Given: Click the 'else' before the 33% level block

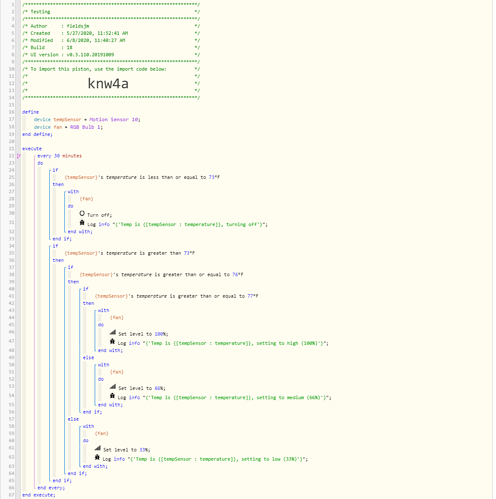Looking at the screenshot, I should click(73, 419).
